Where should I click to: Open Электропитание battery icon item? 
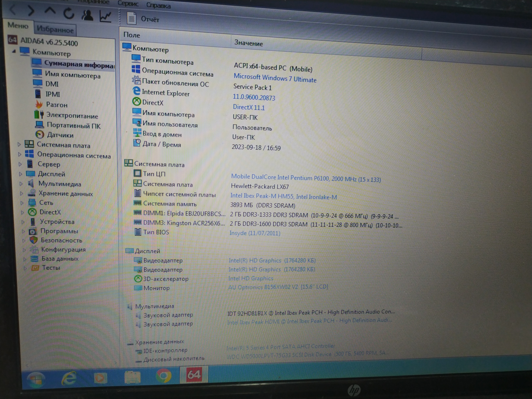tap(39, 115)
